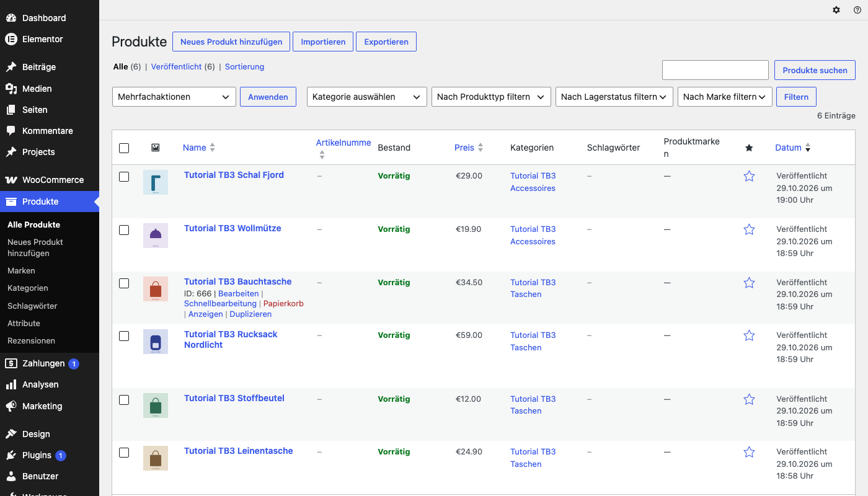Open the Mehrfachaktionen dropdown

pyautogui.click(x=174, y=97)
